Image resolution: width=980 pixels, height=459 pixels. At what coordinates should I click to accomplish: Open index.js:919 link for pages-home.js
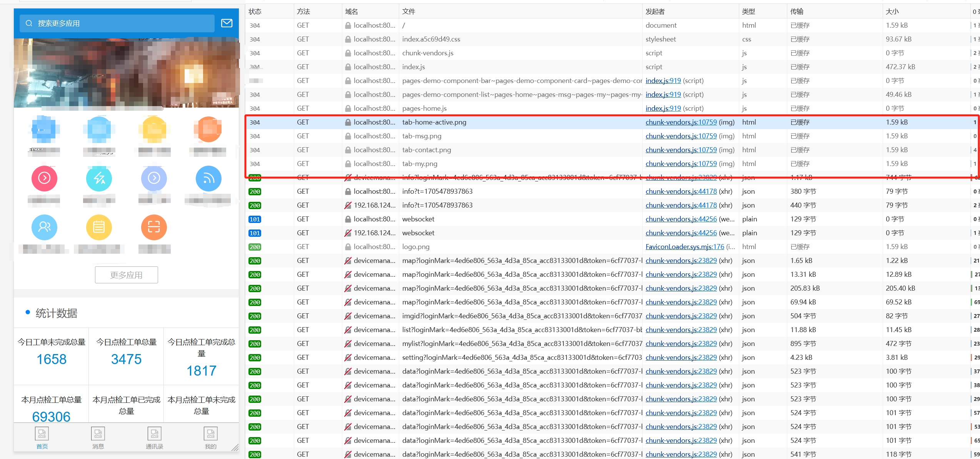(663, 108)
